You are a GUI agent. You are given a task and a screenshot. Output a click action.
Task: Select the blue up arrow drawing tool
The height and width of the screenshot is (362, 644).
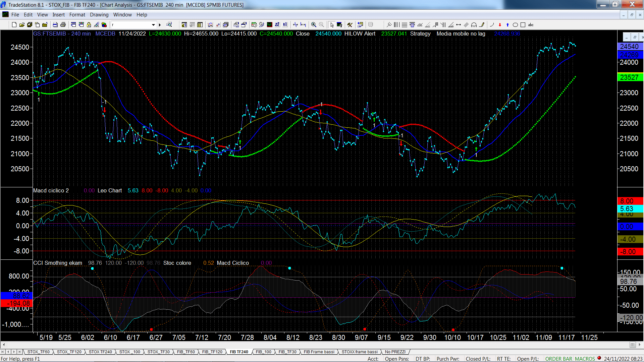(x=507, y=25)
